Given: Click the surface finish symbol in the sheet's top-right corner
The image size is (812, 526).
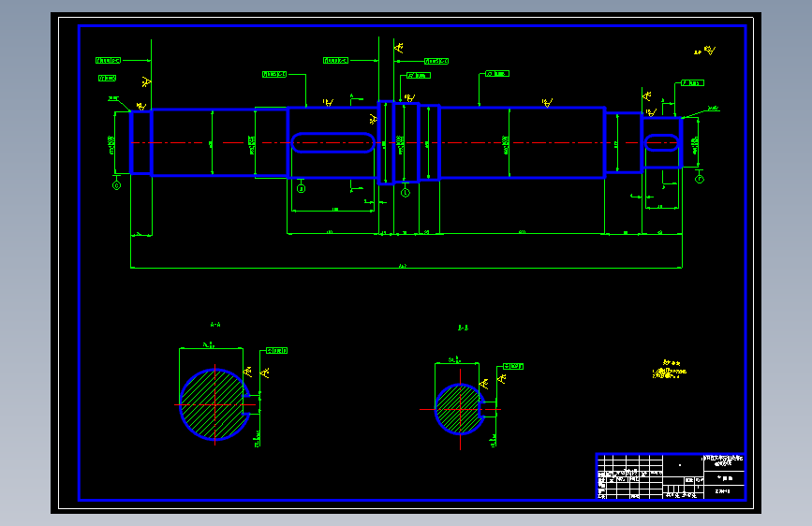Looking at the screenshot, I should click(x=705, y=51).
